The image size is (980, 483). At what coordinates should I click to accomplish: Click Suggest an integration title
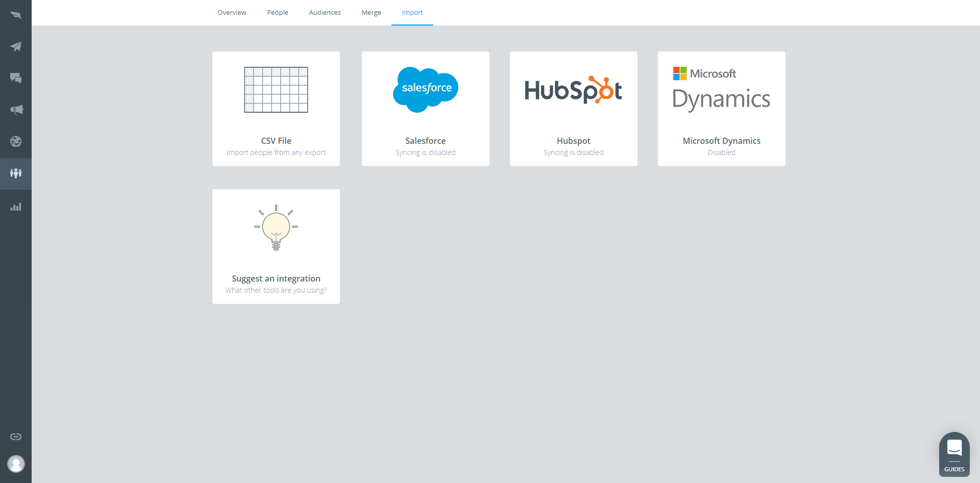[x=276, y=278]
